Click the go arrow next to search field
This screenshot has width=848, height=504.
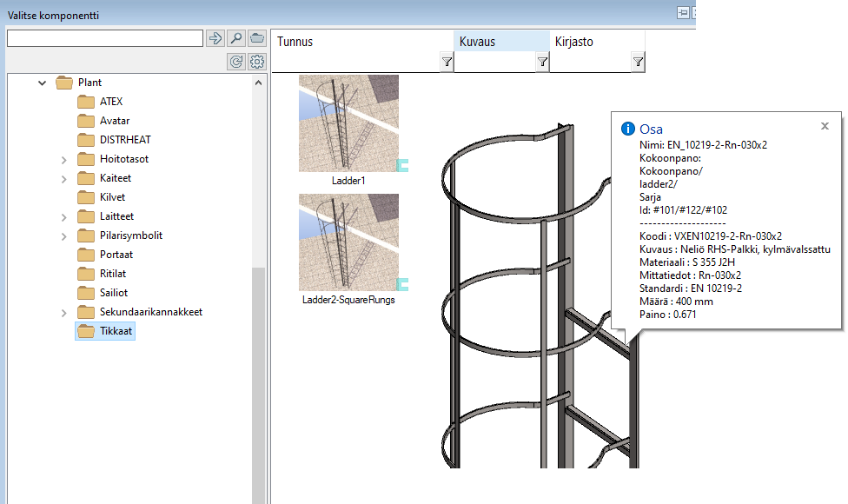(215, 38)
